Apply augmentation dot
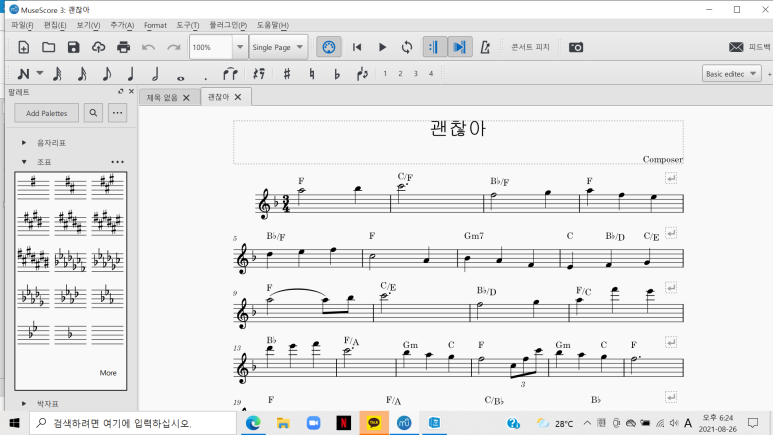This screenshot has width=773, height=435. pyautogui.click(x=206, y=77)
